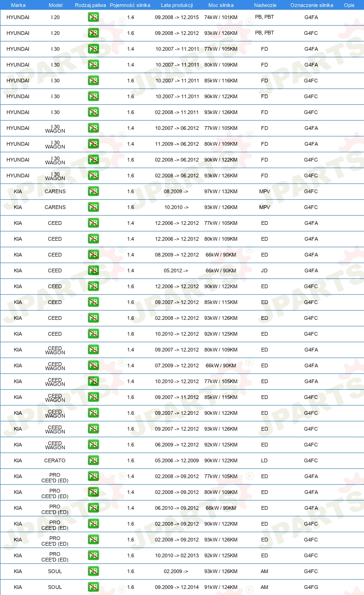Click the 10.2010 -> 02.2013 date range
Screen dimensions: 364x595
[177, 555]
